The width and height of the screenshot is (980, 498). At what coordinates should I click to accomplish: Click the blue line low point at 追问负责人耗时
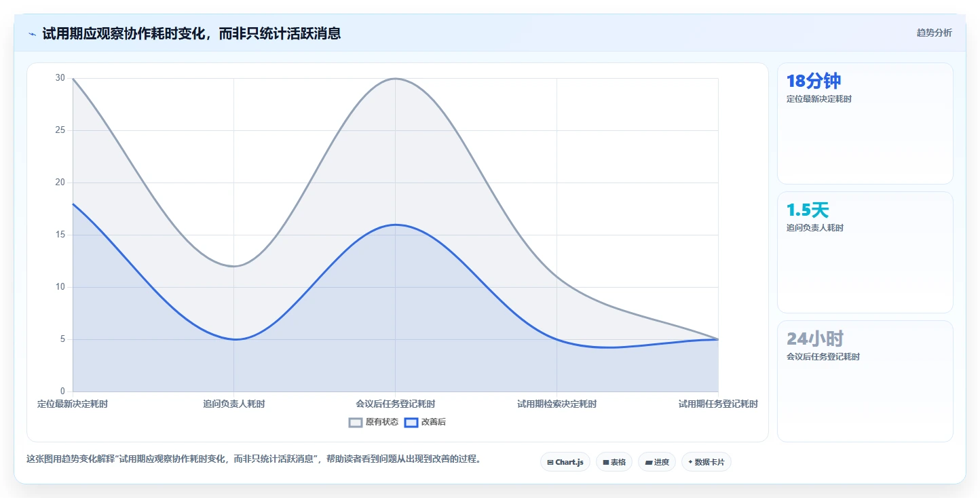pos(234,339)
